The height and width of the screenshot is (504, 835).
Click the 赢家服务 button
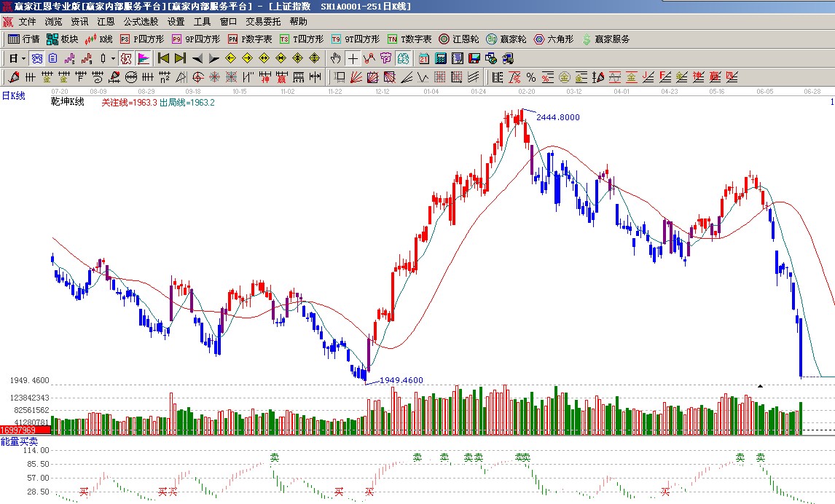[x=605, y=39]
